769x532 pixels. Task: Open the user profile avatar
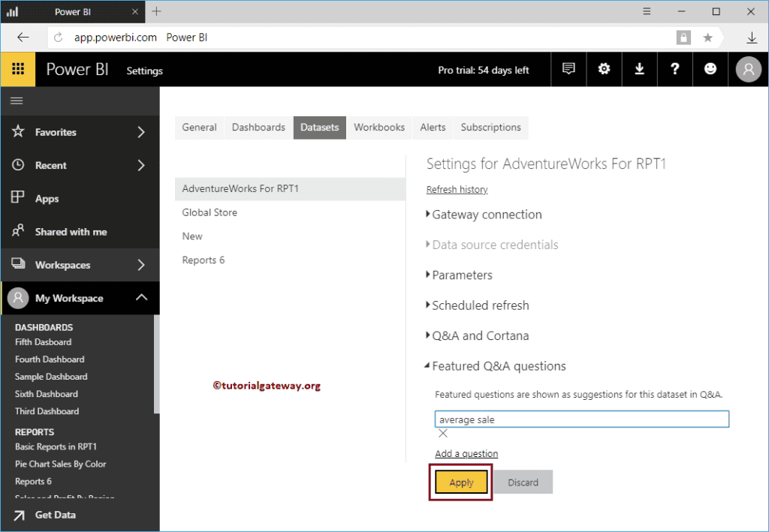[x=748, y=69]
